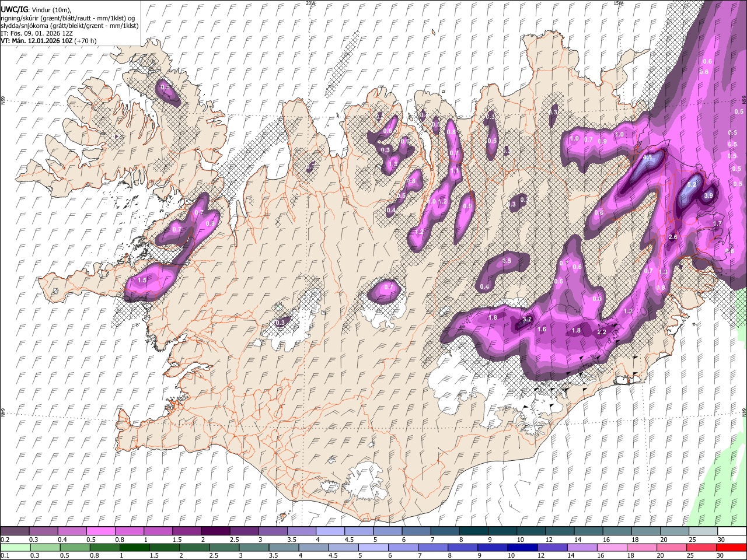Pick the darkest purple swatch above label 2
This screenshot has width=747, height=560.
(x=215, y=531)
